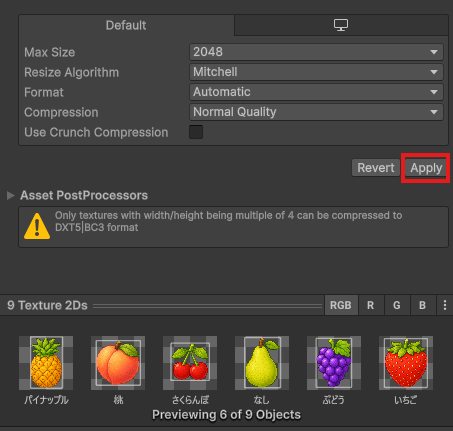Select the grapes texture thumbnail
The width and height of the screenshot is (453, 431).
coord(334,363)
